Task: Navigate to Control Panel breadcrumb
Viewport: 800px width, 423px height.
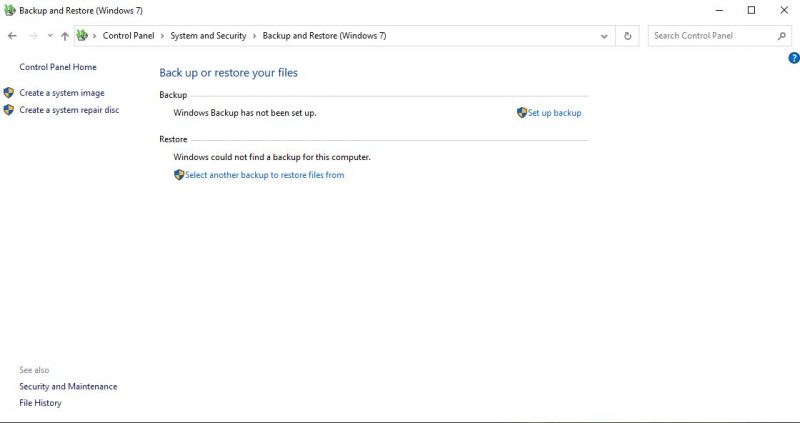Action: (x=129, y=36)
